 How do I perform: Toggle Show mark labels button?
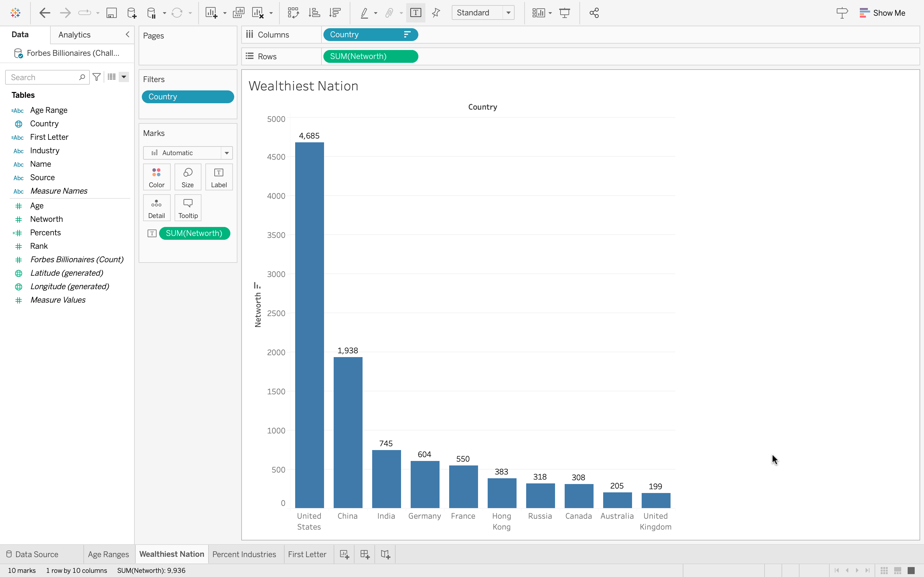pos(415,13)
